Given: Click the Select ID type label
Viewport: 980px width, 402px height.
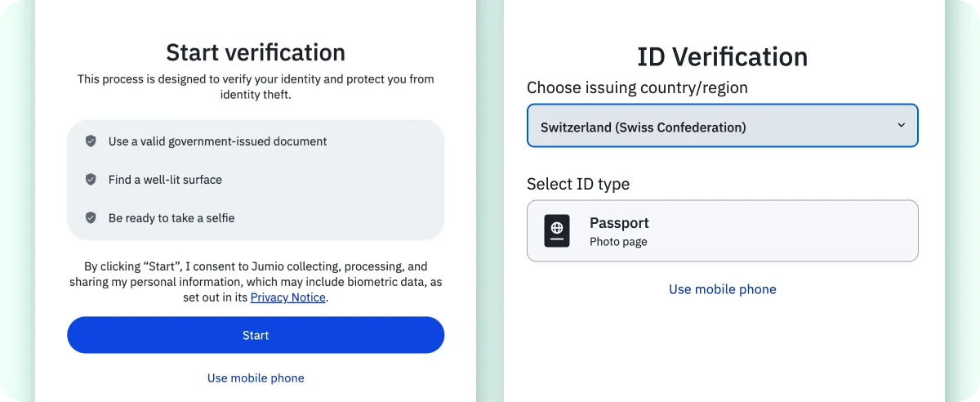Looking at the screenshot, I should (578, 184).
